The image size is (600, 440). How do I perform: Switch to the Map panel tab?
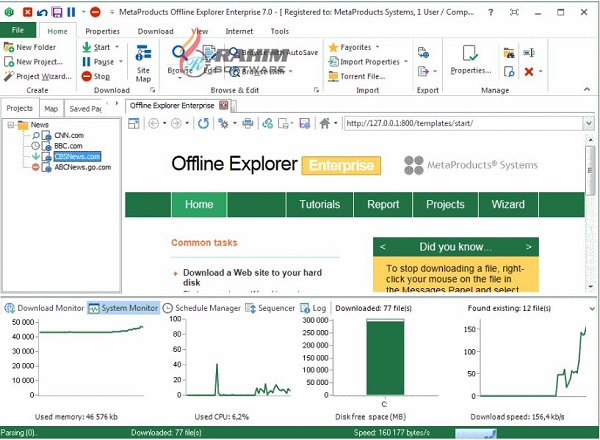[x=51, y=108]
